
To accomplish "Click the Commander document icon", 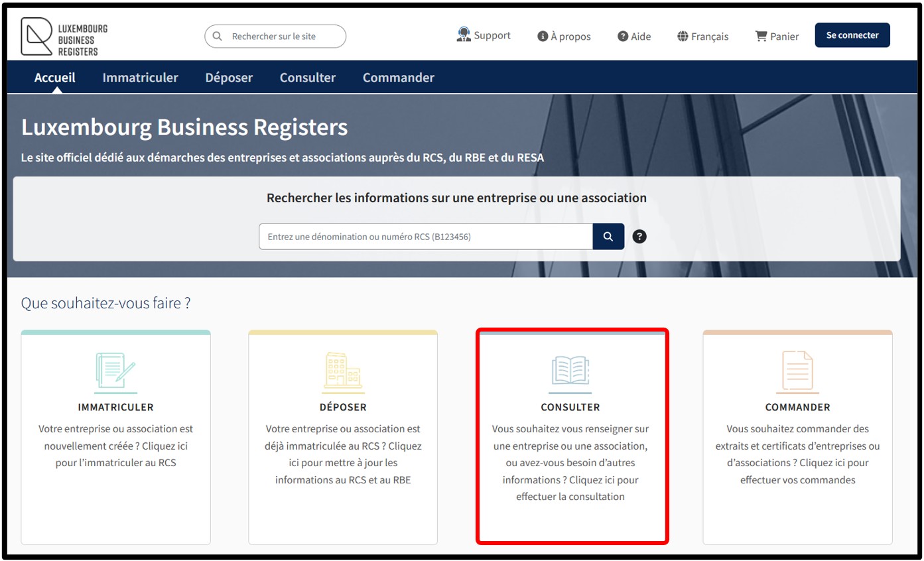I will point(797,371).
